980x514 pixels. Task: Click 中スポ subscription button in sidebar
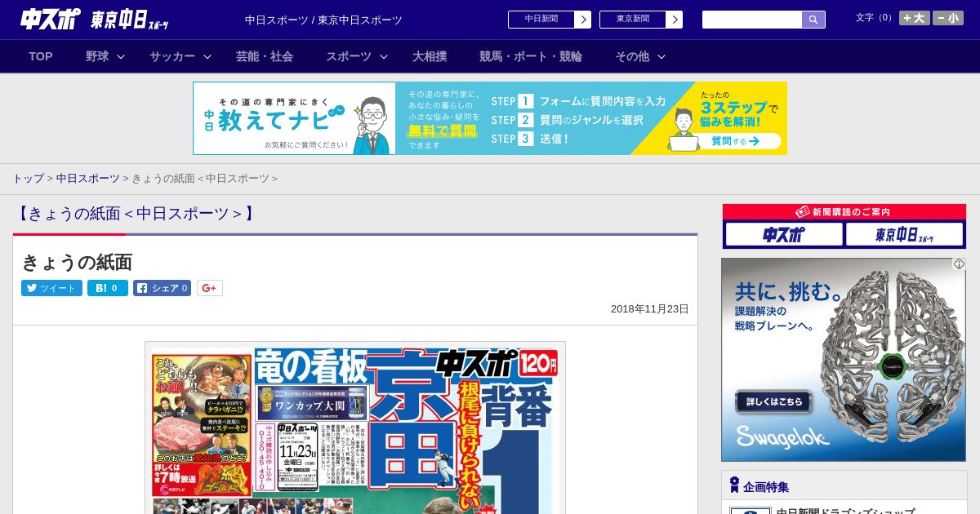click(x=784, y=235)
